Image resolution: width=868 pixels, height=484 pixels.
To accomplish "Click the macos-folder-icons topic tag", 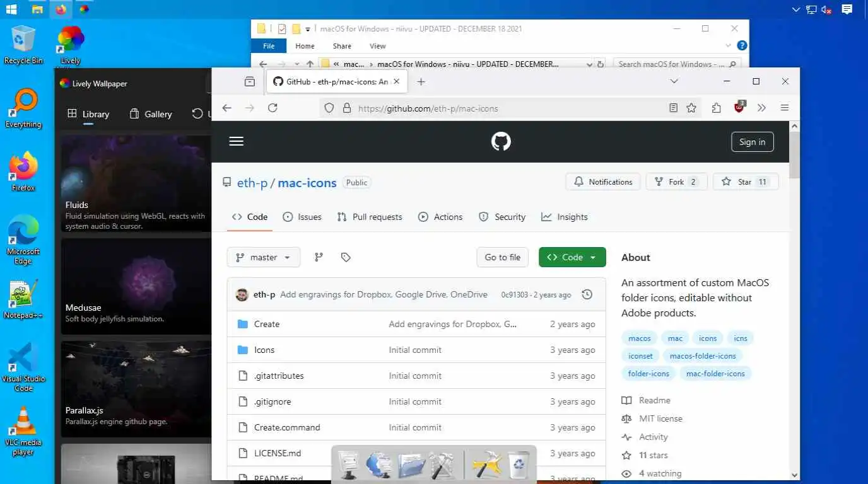I will coord(703,356).
